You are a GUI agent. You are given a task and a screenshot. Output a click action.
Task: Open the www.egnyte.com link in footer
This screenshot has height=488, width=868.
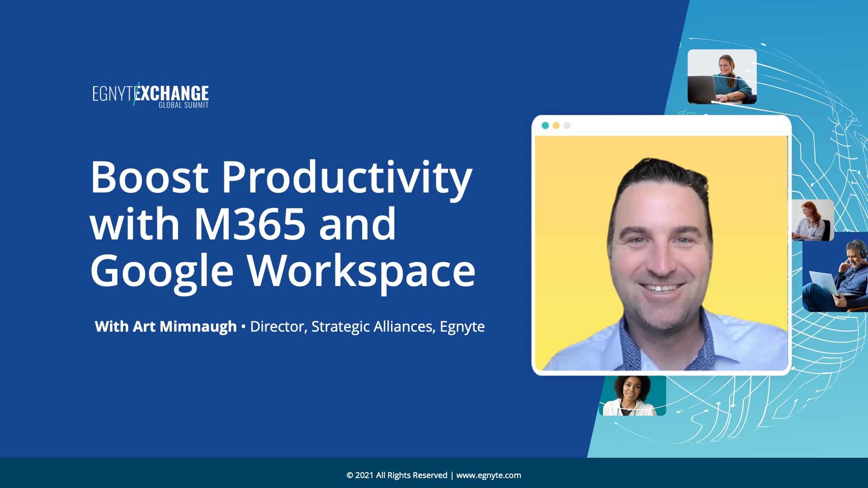point(488,475)
